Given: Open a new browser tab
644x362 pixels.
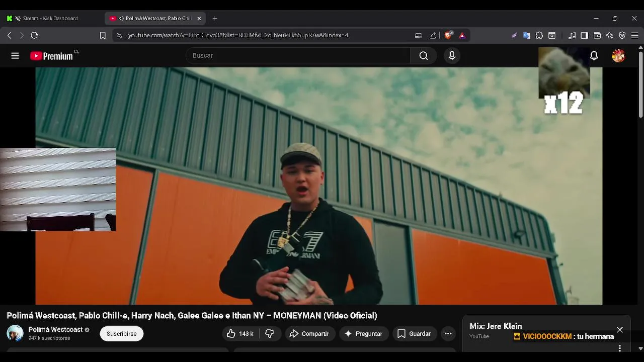Looking at the screenshot, I should click(x=215, y=19).
